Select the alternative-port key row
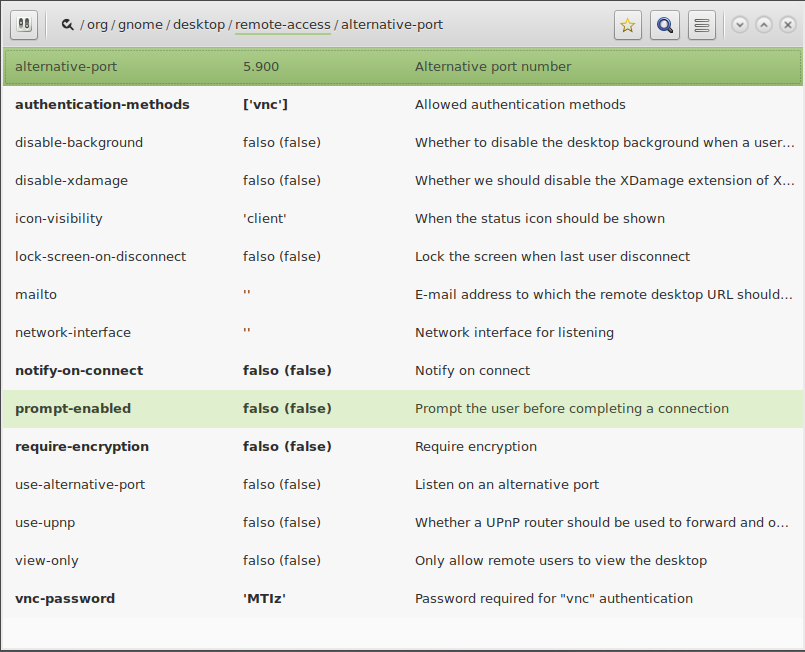The image size is (805, 652). [402, 67]
